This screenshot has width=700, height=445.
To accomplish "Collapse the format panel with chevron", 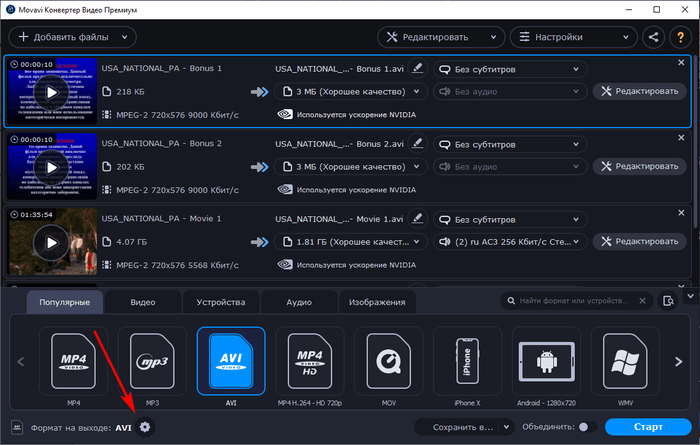I will pos(691,296).
